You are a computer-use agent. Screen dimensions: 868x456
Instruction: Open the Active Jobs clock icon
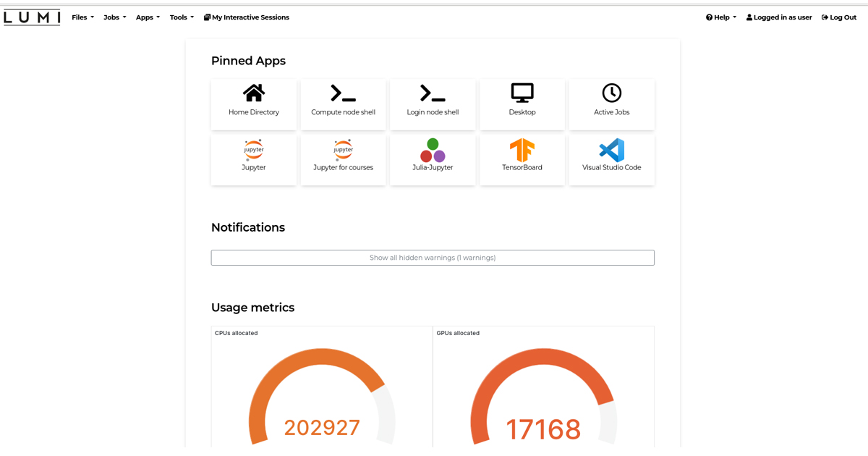612,93
